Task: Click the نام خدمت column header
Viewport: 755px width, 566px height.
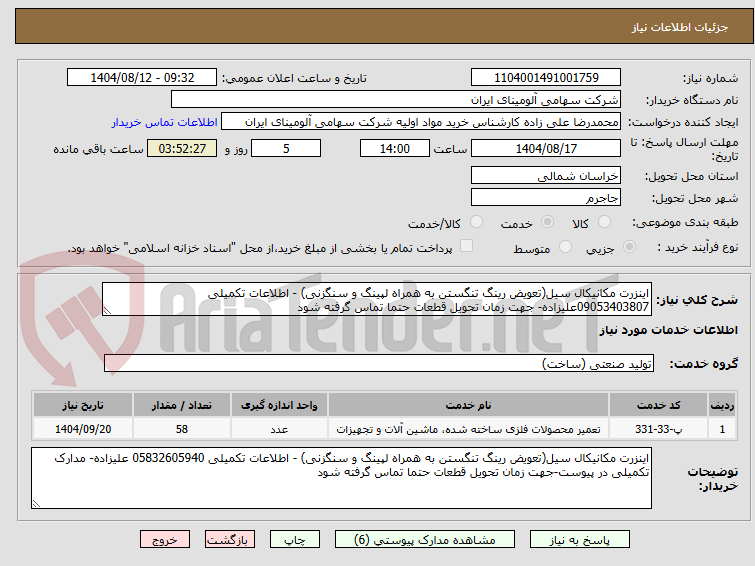Action: tap(469, 405)
